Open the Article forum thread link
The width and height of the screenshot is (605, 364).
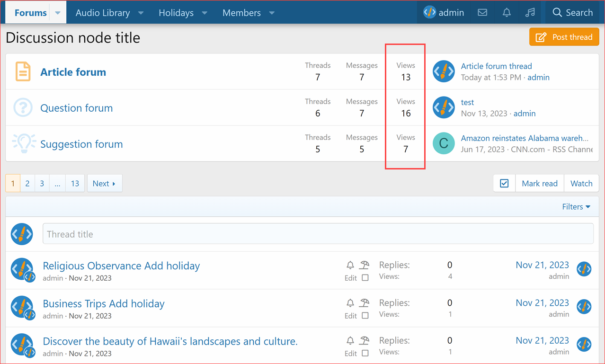(x=496, y=66)
